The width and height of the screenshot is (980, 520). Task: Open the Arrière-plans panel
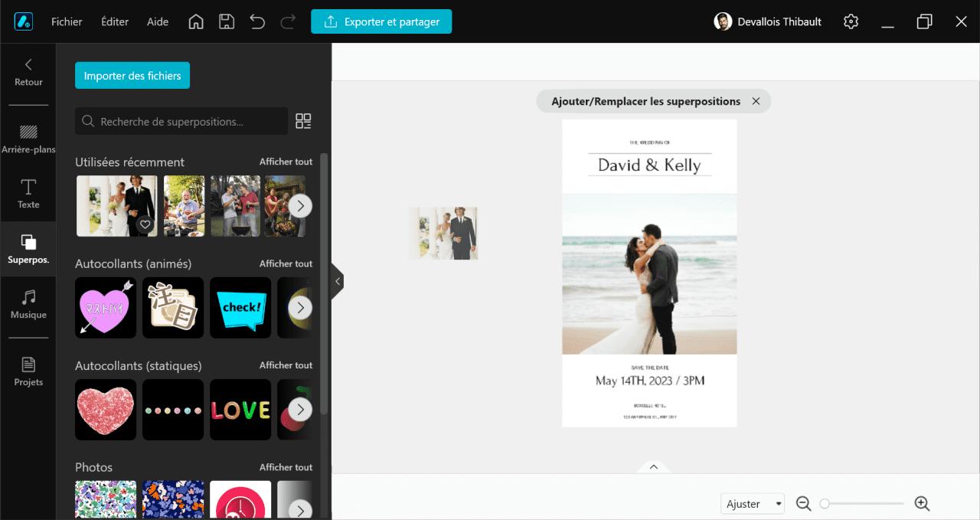(28, 139)
